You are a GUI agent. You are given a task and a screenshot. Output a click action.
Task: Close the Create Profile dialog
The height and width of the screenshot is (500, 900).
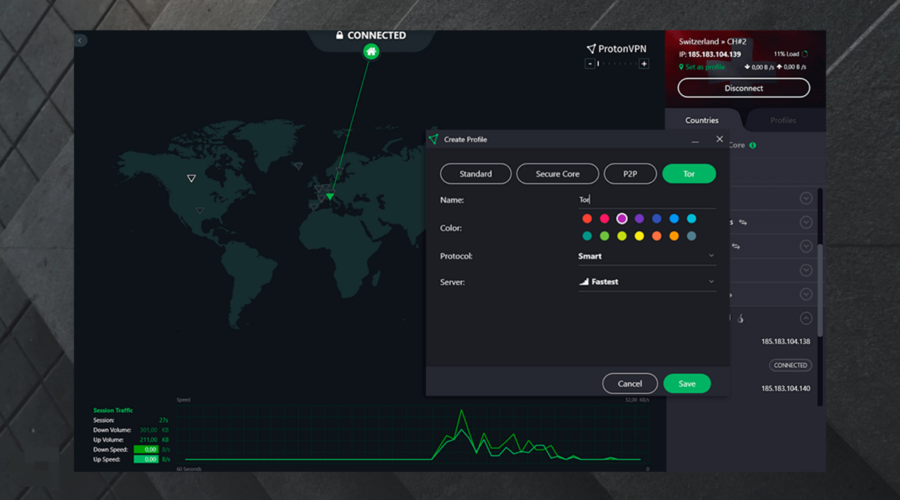(719, 139)
